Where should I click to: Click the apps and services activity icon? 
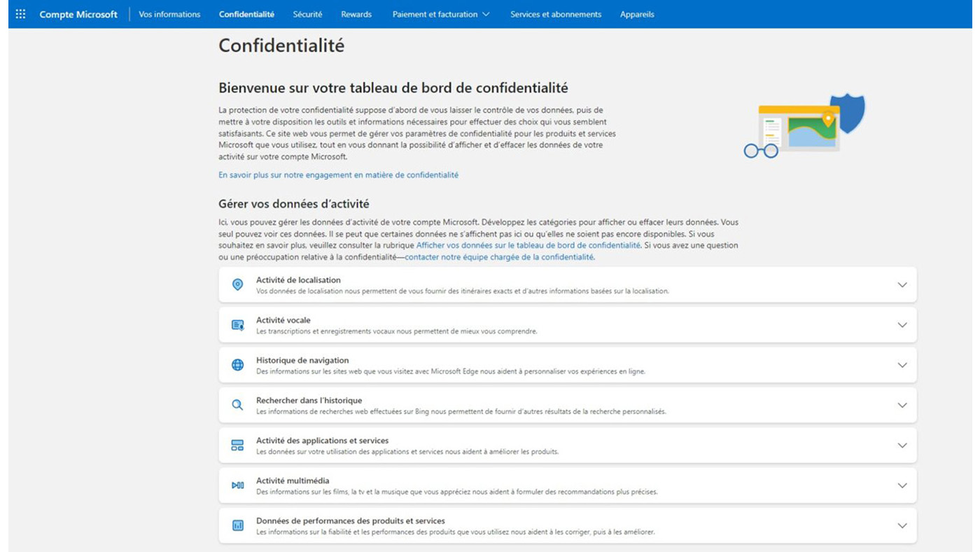click(x=237, y=446)
